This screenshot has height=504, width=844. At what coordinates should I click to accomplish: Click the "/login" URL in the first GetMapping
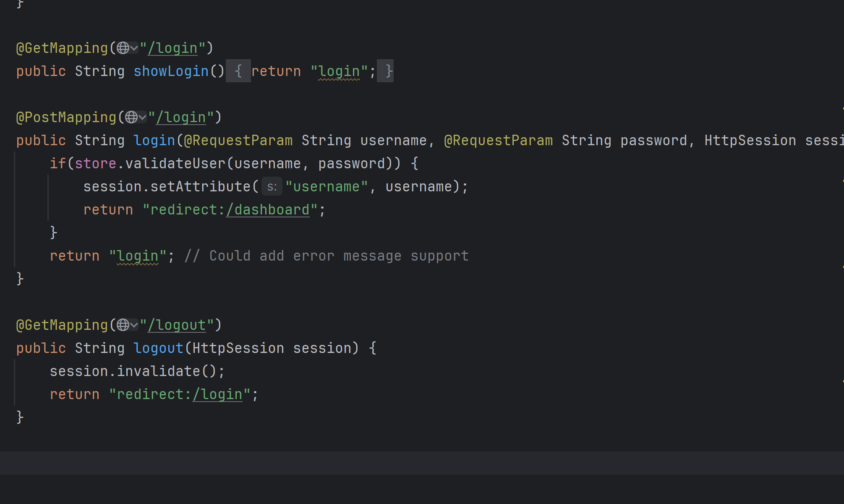[x=172, y=48]
